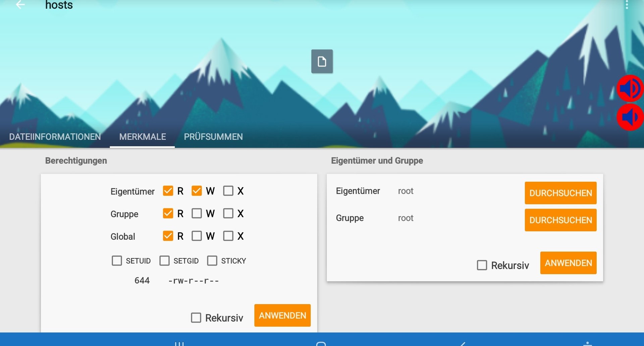
Task: Select the Merkmale tab
Action: 143,137
